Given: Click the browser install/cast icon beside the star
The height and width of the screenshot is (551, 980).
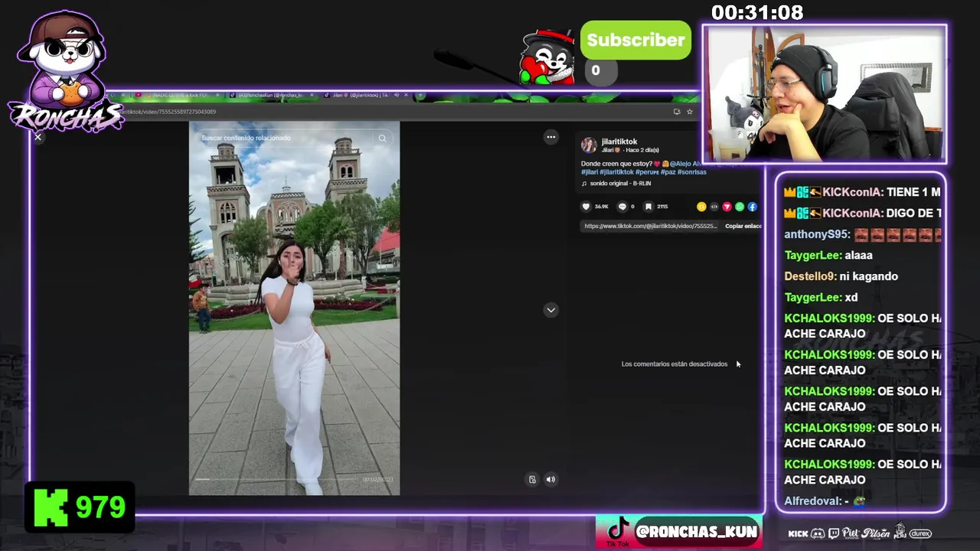Looking at the screenshot, I should click(677, 112).
